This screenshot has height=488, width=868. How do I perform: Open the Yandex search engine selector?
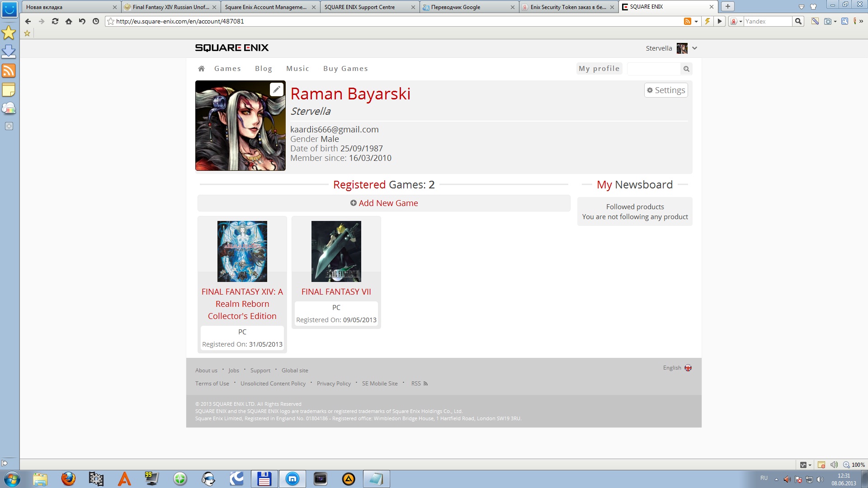pos(736,21)
